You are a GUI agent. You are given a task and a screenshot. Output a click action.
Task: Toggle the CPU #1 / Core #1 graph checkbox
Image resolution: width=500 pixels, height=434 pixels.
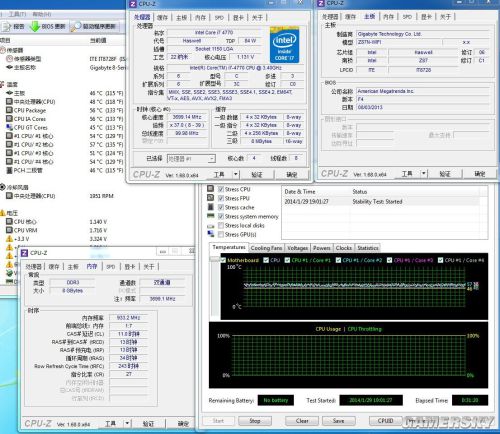(x=287, y=260)
